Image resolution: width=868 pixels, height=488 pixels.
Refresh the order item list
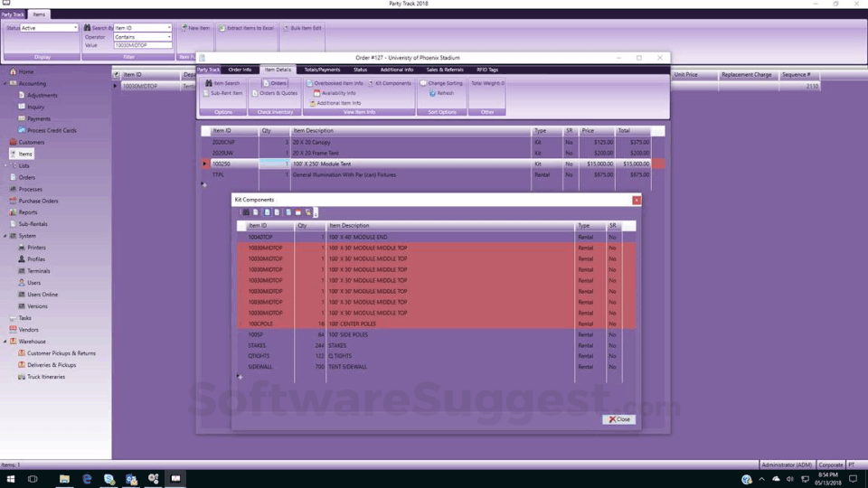(x=441, y=93)
